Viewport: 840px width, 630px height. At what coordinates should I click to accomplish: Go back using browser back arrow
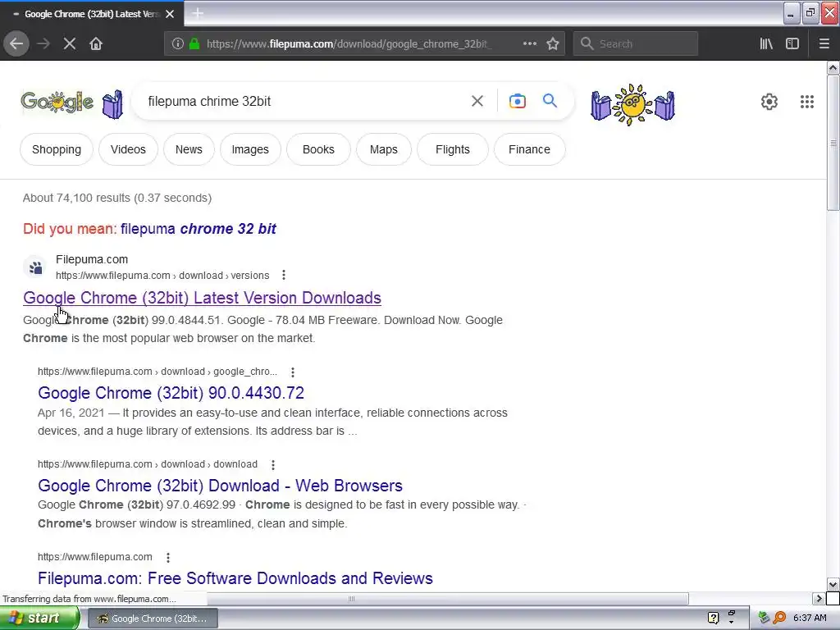click(16, 43)
